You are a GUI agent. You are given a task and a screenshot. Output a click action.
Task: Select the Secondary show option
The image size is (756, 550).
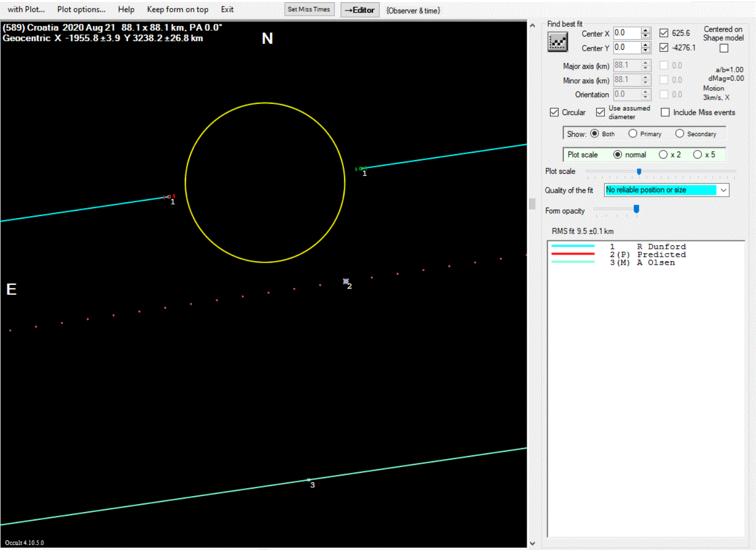tap(679, 134)
